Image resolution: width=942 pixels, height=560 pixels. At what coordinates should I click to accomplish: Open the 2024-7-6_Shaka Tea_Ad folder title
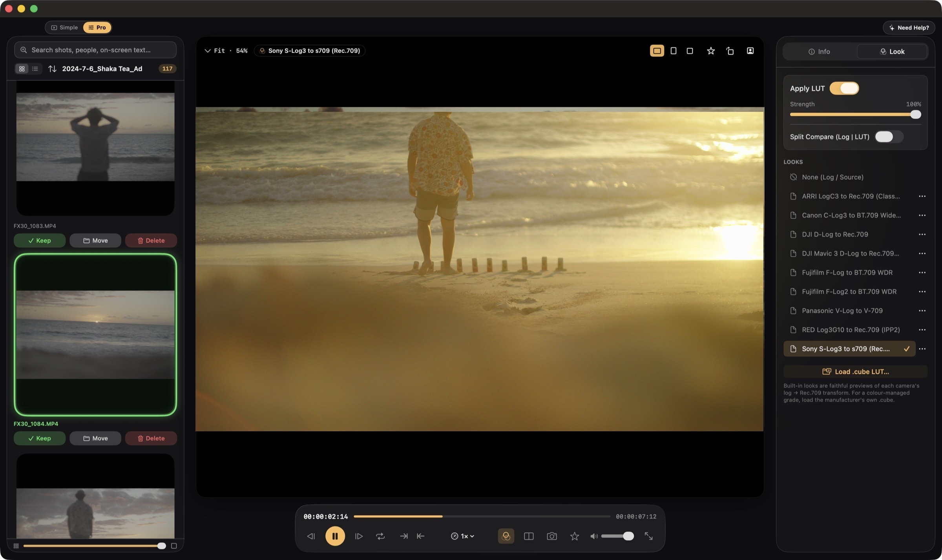(x=102, y=69)
